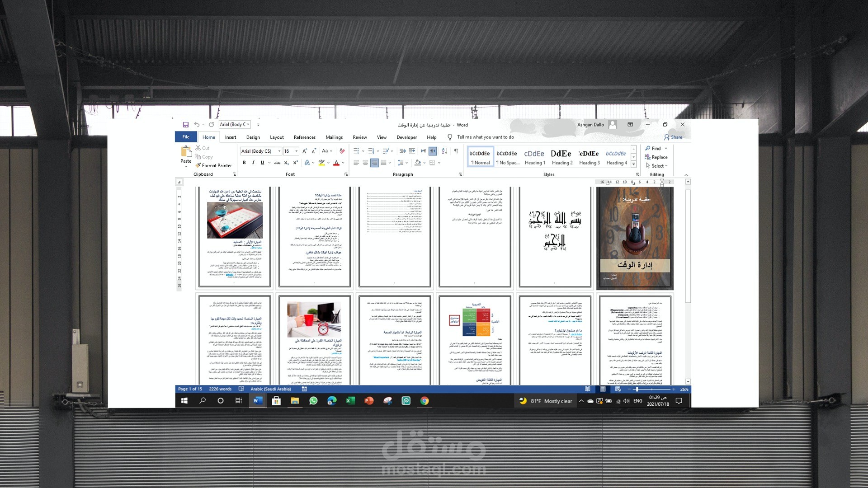Click the Save icon in quick access toolbar

click(x=185, y=125)
